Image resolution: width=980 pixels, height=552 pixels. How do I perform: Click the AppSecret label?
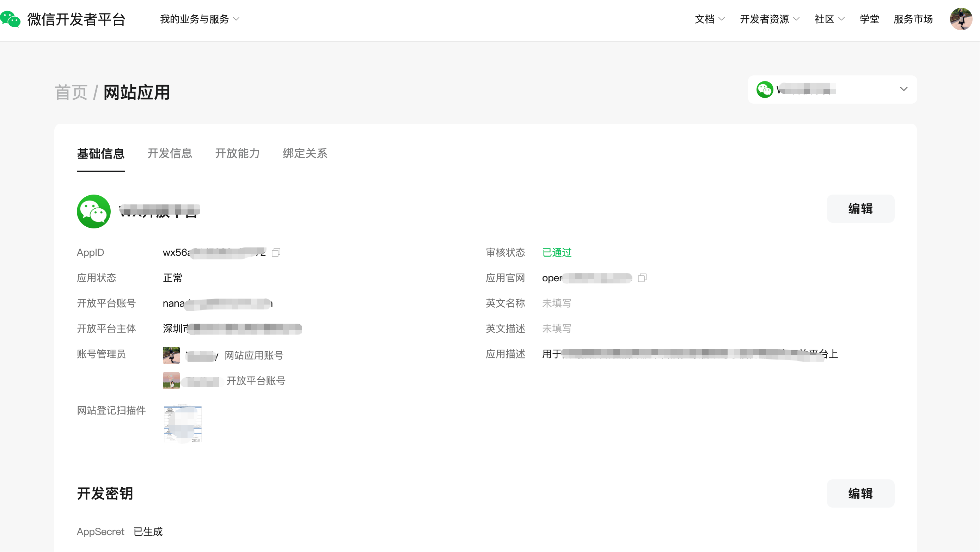(x=100, y=532)
